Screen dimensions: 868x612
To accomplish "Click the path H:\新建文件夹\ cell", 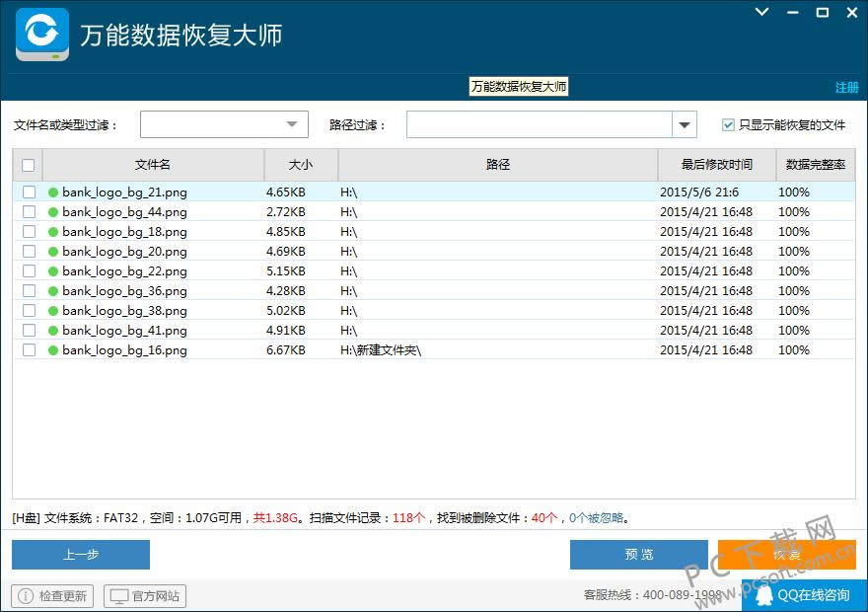I will [381, 350].
